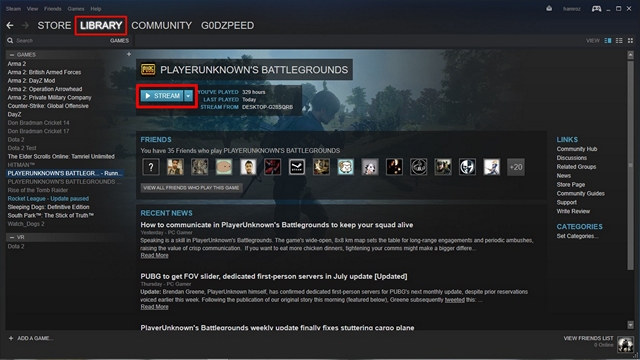Open the GAMES filter dropdown
Image resolution: width=640 pixels, height=360 pixels.
pos(119,40)
